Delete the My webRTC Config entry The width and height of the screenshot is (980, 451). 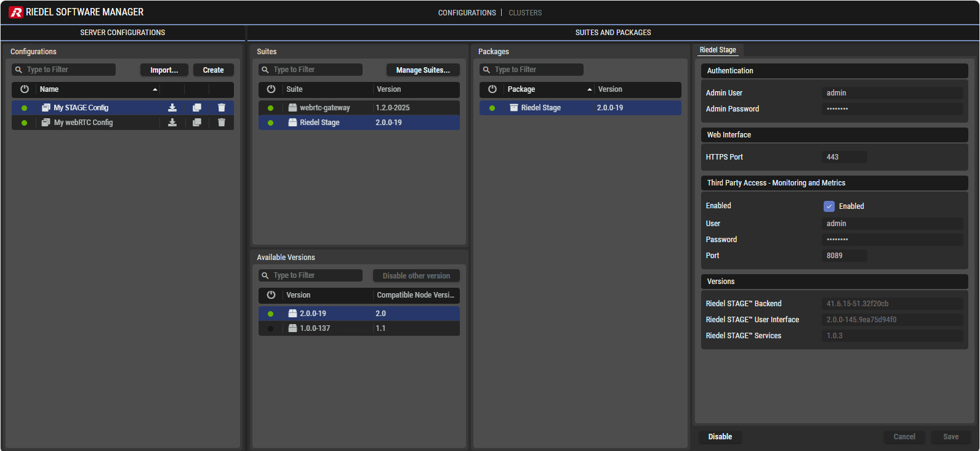point(222,123)
